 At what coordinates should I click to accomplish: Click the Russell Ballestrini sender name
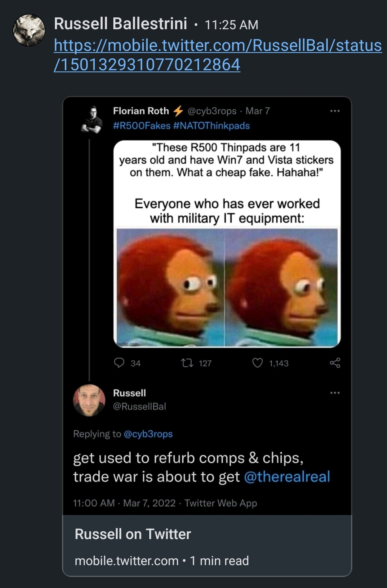[x=120, y=24]
